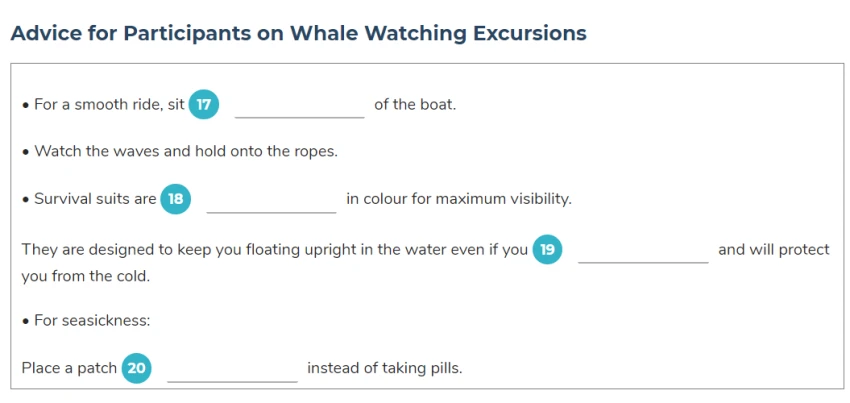Click the 'you from the cold.' text
This screenshot has width=850, height=403.
pyautogui.click(x=86, y=277)
